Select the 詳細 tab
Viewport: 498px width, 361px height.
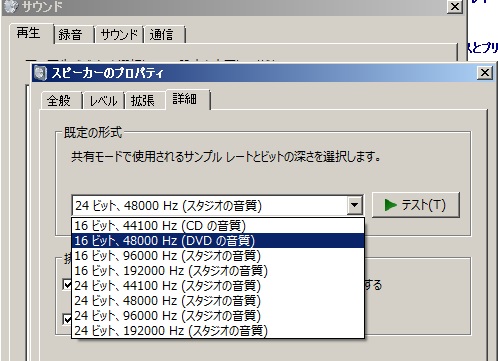(187, 99)
